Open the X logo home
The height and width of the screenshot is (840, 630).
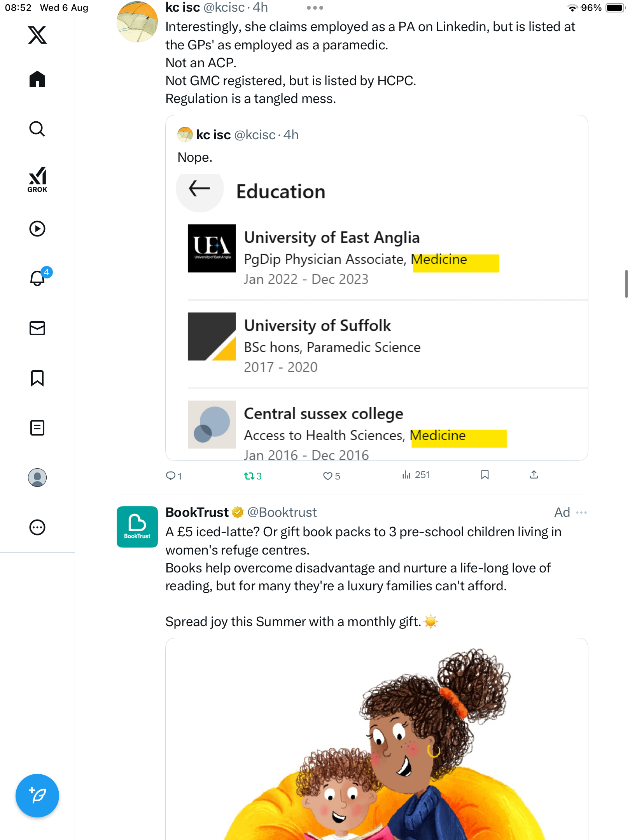(37, 35)
